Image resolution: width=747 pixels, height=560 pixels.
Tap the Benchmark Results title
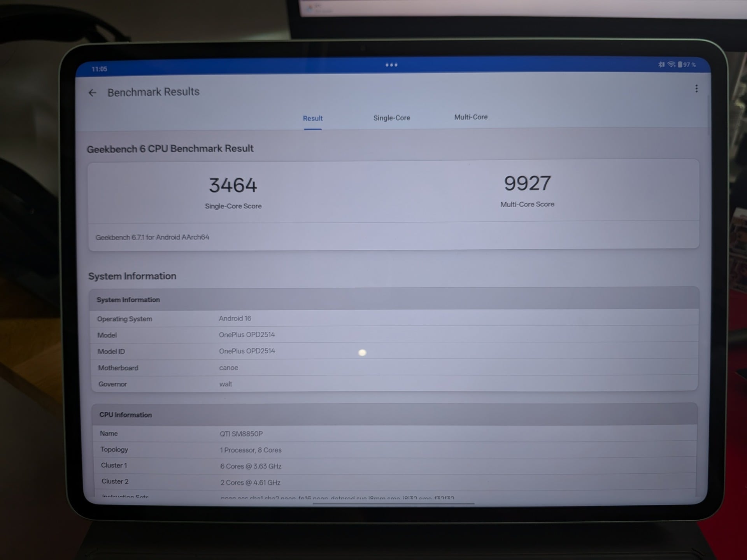coord(153,92)
